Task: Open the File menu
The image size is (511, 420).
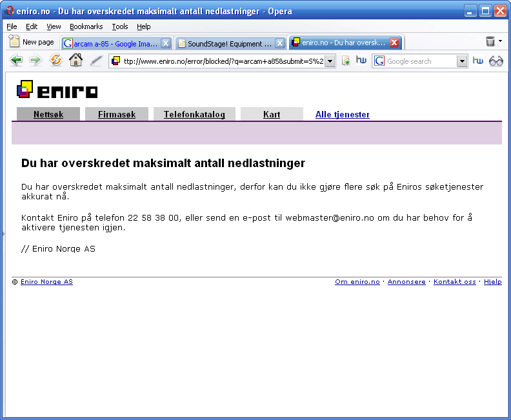Action: click(12, 26)
